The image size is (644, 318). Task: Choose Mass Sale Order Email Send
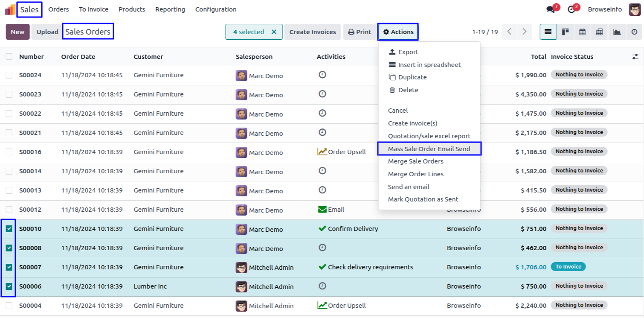coord(429,149)
